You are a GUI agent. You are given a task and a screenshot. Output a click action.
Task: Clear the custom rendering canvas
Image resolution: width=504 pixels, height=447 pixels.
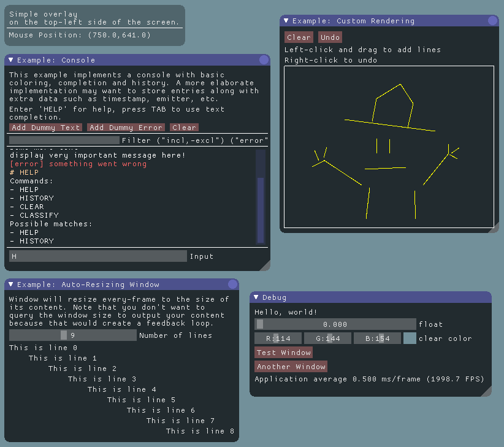tap(299, 37)
